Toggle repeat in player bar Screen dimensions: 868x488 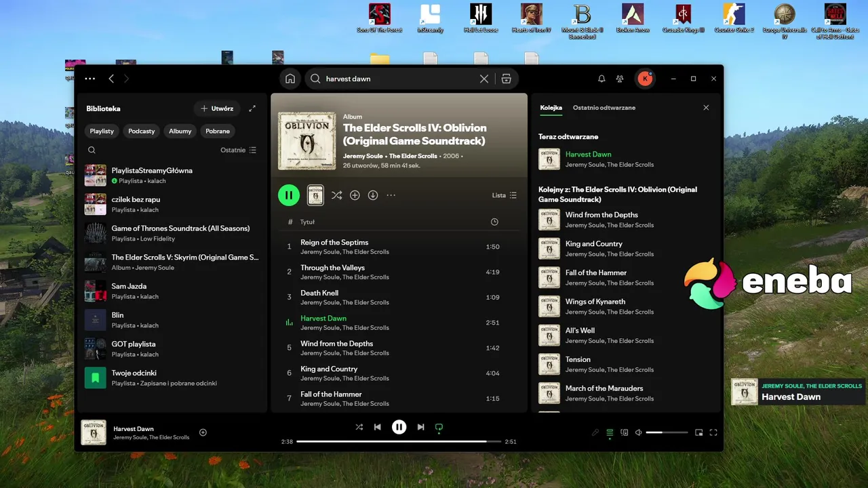click(x=439, y=427)
